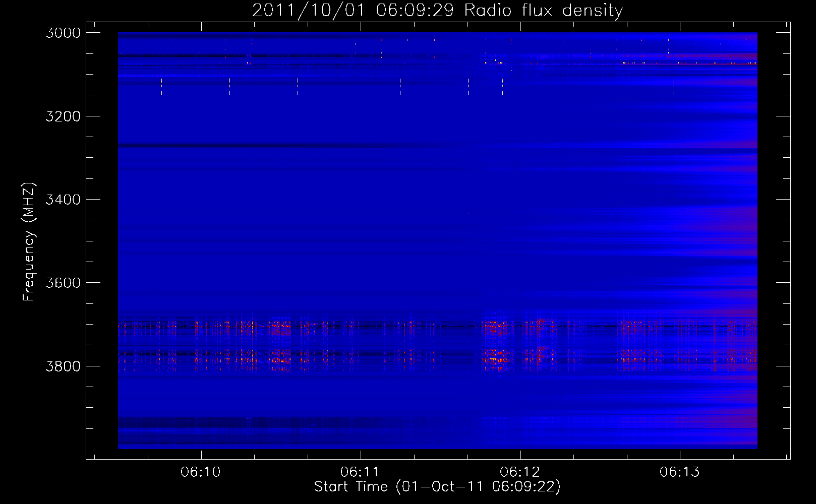Select the 3800 frequency axis label
This screenshot has width=816, height=504.
[x=63, y=366]
